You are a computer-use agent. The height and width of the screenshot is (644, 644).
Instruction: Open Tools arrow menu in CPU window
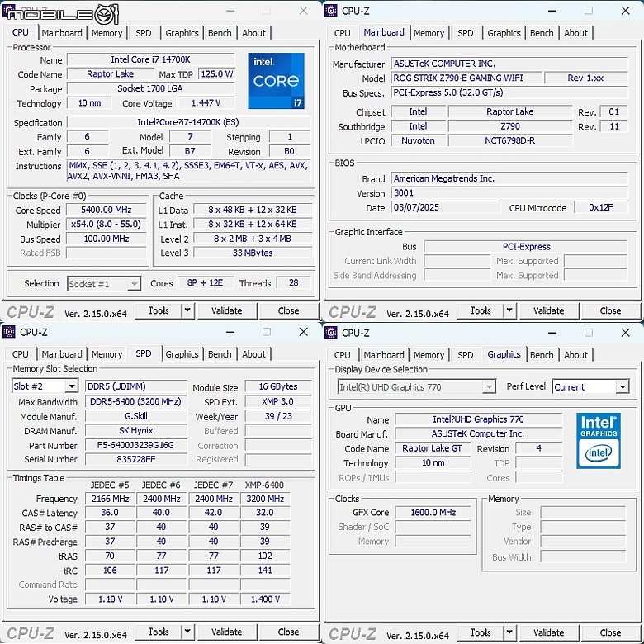(x=187, y=310)
